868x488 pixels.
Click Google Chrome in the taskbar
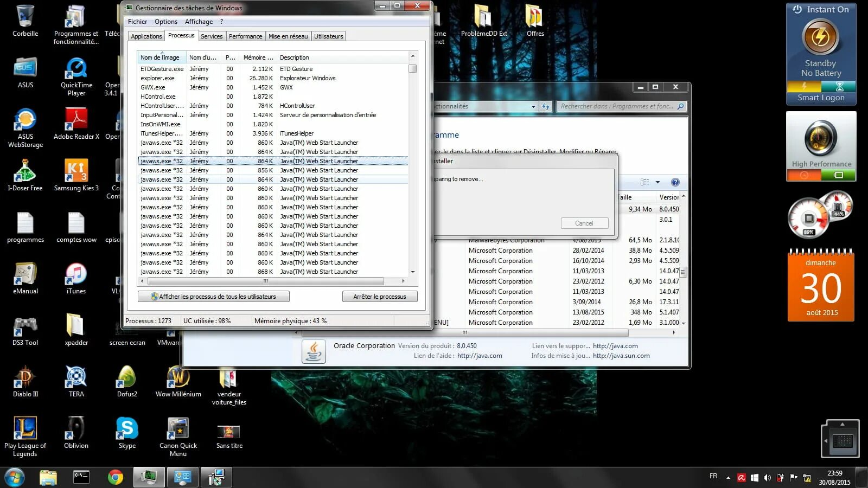[115, 477]
